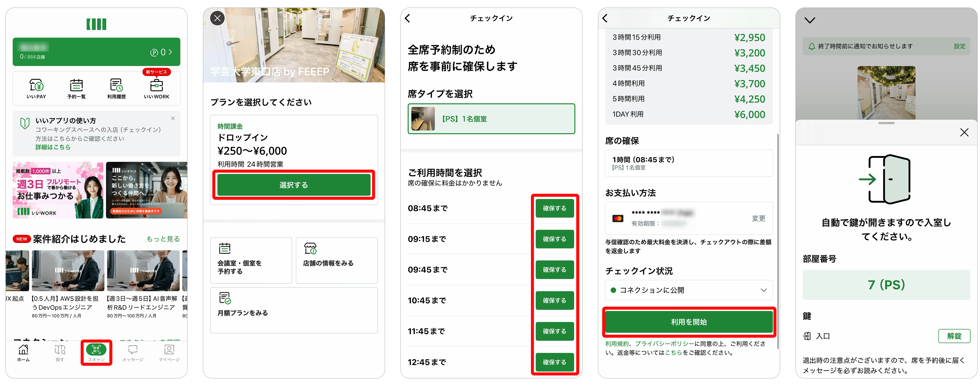Tap the bottom sheet drag handle
Viewport: 980px width, 386px height.
[x=886, y=123]
